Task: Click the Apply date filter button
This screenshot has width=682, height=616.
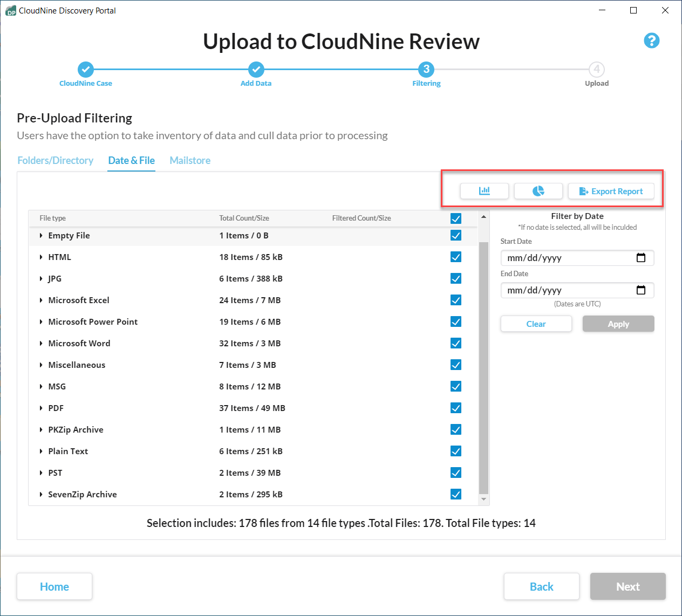Action: pos(618,324)
